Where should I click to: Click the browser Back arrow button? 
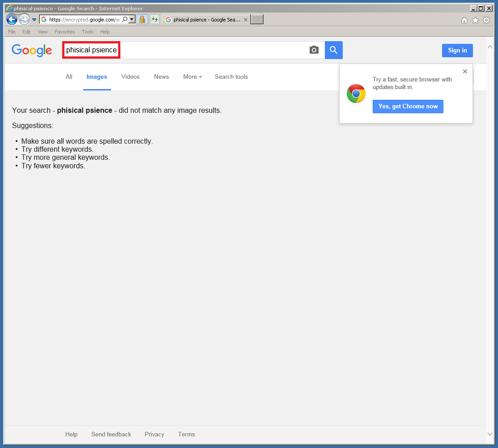tap(12, 20)
